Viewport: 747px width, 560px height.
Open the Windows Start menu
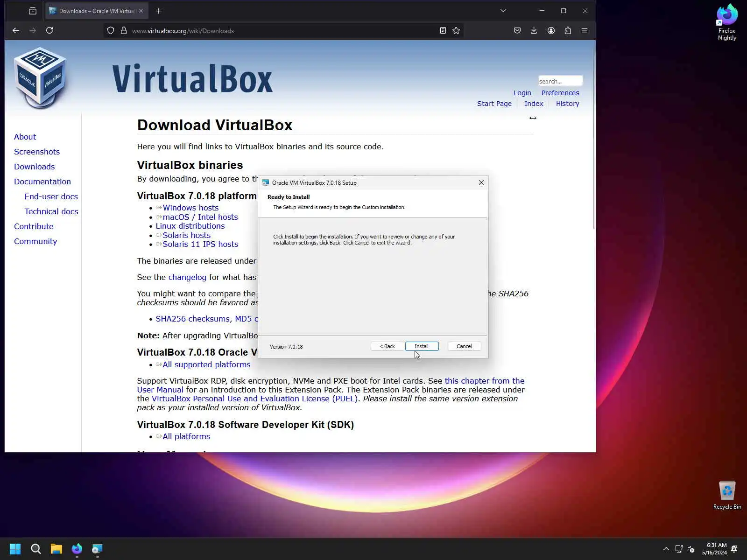[x=15, y=549]
